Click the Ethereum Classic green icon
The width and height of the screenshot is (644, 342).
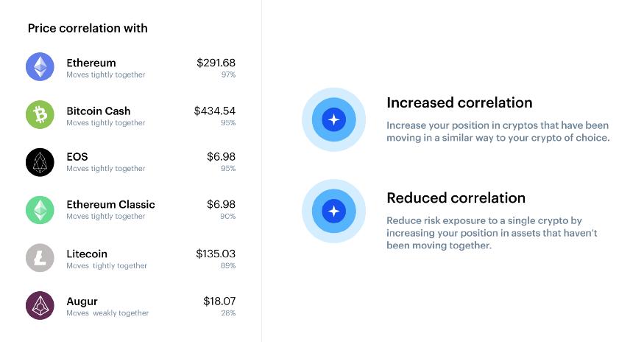point(40,209)
